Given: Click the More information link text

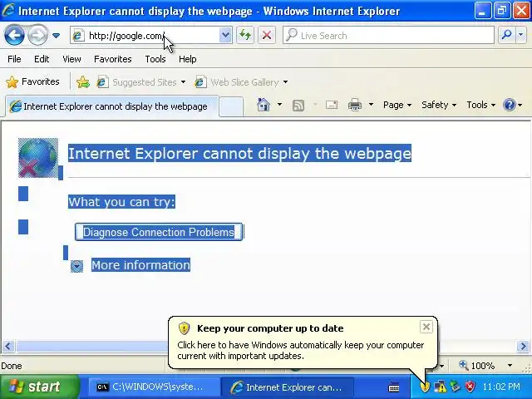Looking at the screenshot, I should click(140, 265).
